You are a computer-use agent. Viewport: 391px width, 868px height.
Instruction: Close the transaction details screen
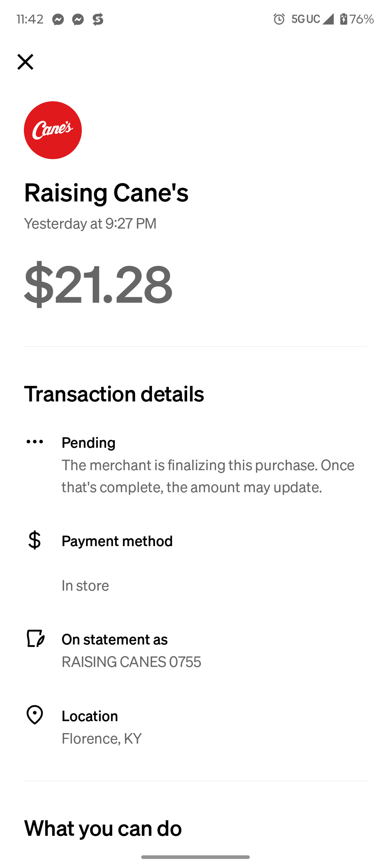pyautogui.click(x=25, y=62)
